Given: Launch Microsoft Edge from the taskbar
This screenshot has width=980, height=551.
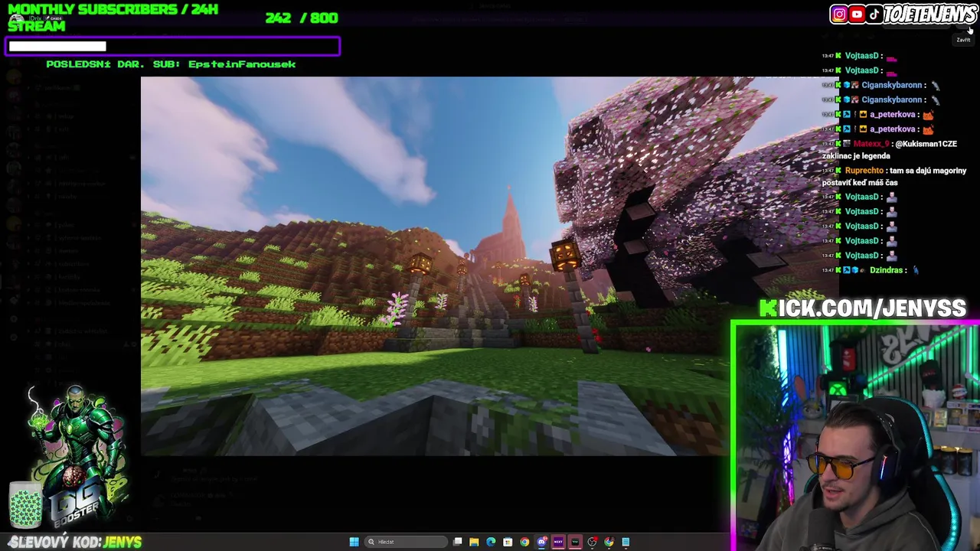Looking at the screenshot, I should click(491, 542).
